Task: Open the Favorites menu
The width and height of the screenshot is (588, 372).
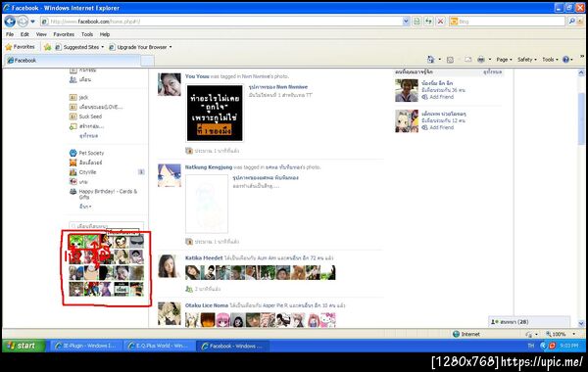Action: pos(64,34)
